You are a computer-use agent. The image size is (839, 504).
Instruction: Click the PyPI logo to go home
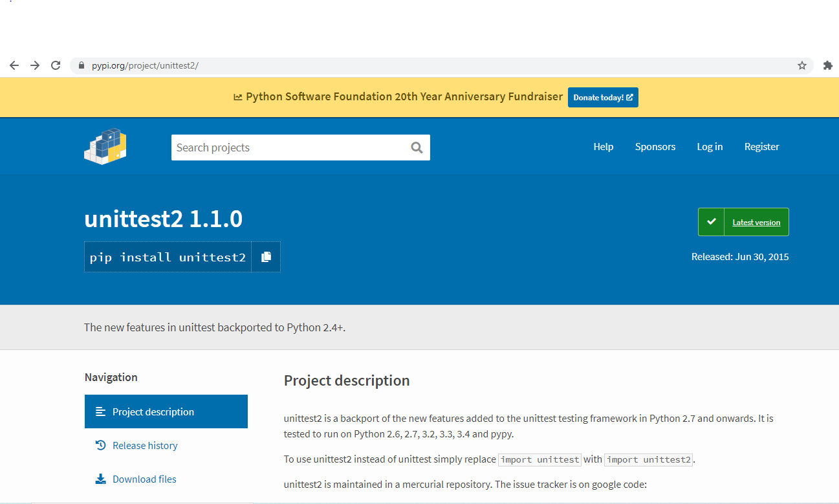(x=105, y=146)
